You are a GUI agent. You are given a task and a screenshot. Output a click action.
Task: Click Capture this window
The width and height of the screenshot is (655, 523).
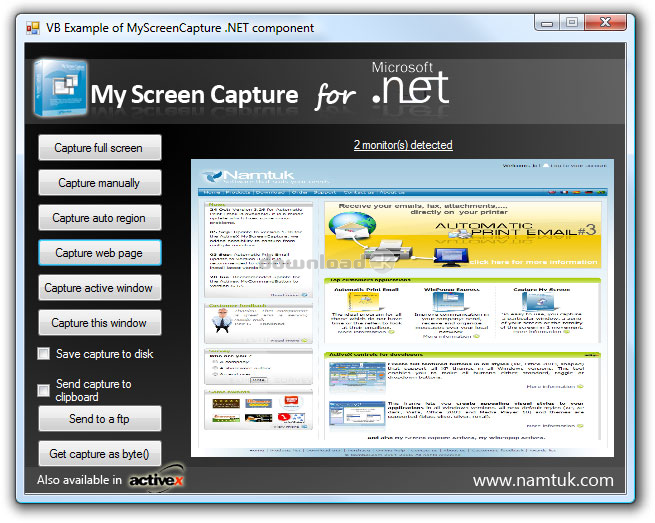point(99,323)
